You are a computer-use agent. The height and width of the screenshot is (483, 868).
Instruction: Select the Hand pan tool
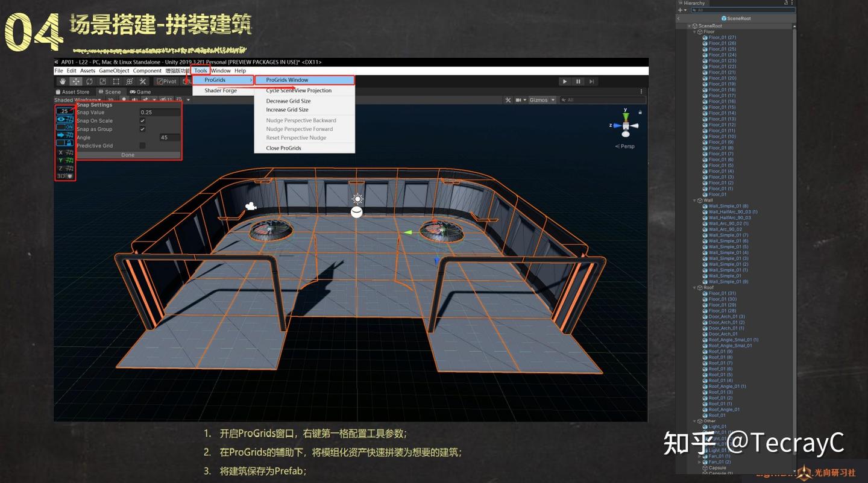[x=63, y=81]
